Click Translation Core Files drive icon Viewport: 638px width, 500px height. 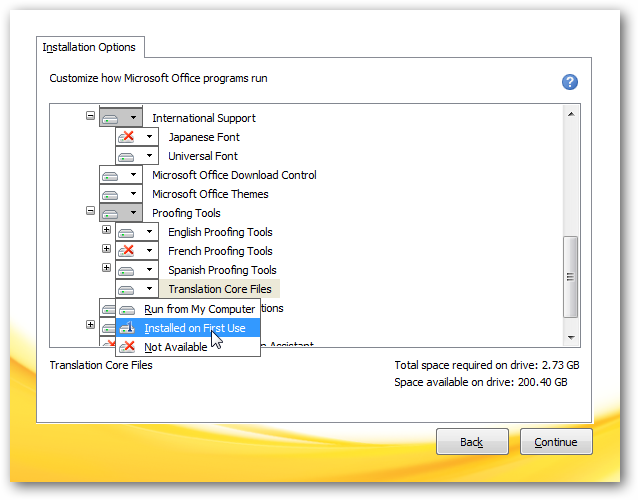(x=126, y=290)
